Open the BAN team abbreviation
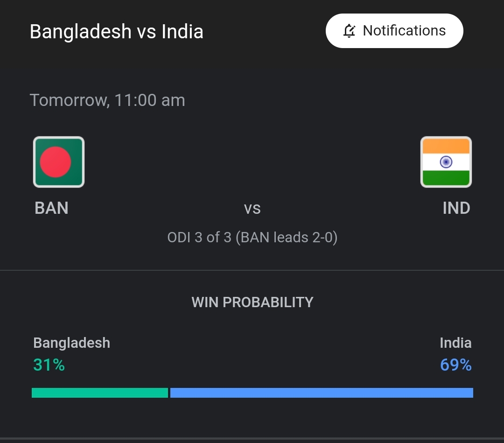Screen dimensions: 504x443 tap(51, 208)
